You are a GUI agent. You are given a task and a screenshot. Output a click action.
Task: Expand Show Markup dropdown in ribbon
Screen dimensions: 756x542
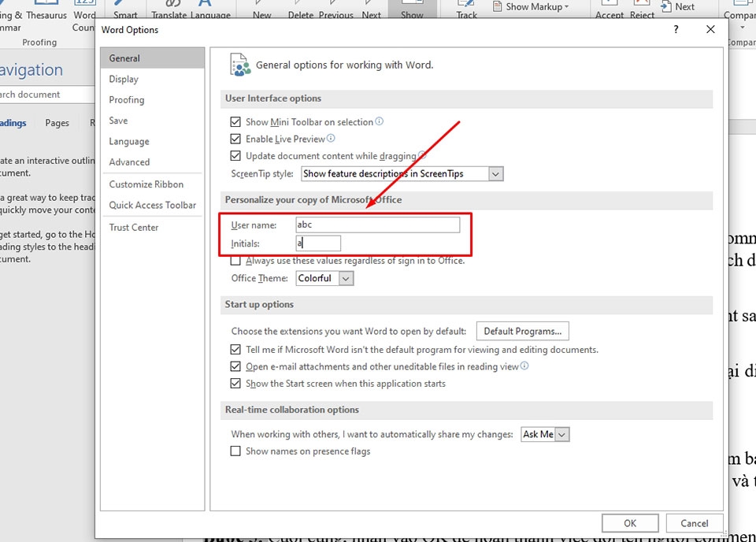tap(532, 7)
